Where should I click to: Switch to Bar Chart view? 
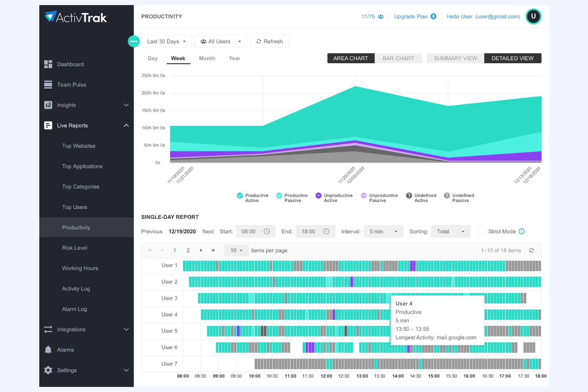coord(398,58)
